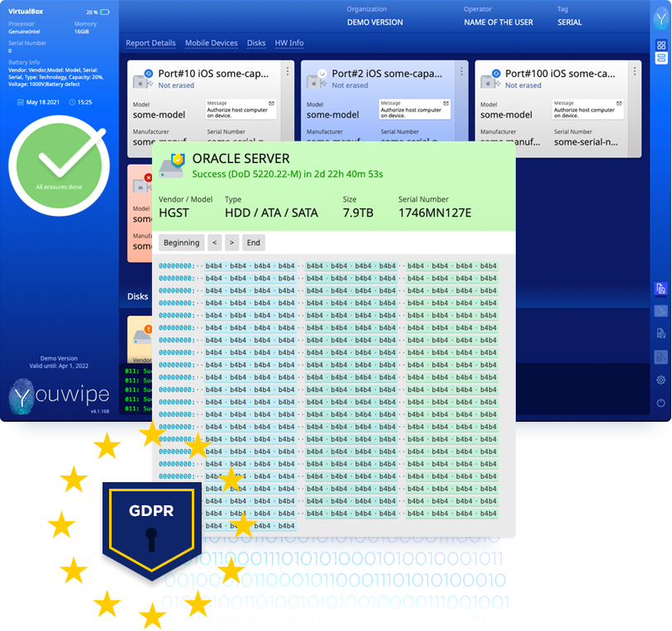Click the loading spinner icon on Port#2 card
672x631 pixels.
click(x=322, y=74)
